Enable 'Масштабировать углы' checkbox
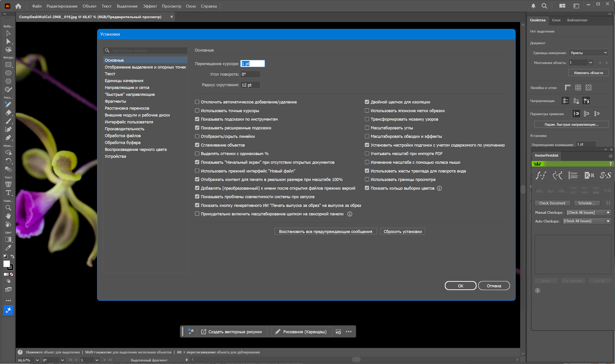The image size is (615, 364). [367, 128]
